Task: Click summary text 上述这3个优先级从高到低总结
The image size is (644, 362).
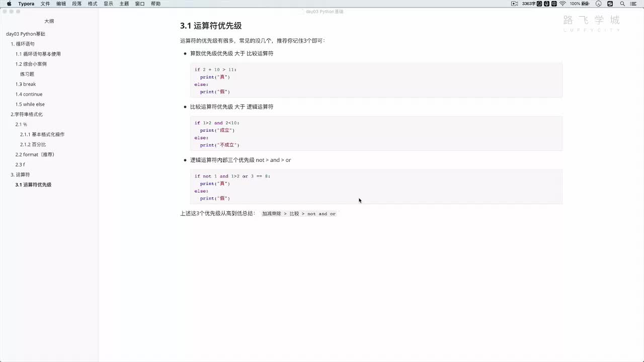Action: 218,214
